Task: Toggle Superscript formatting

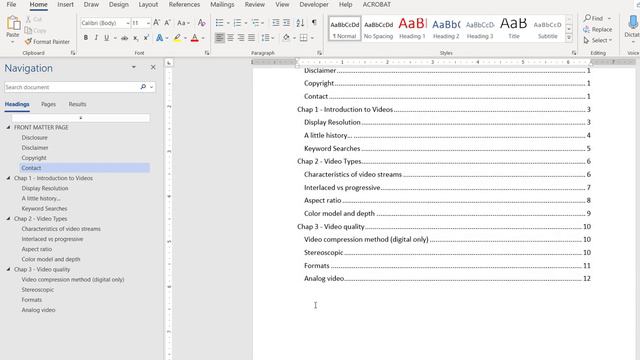Action: pos(146,38)
